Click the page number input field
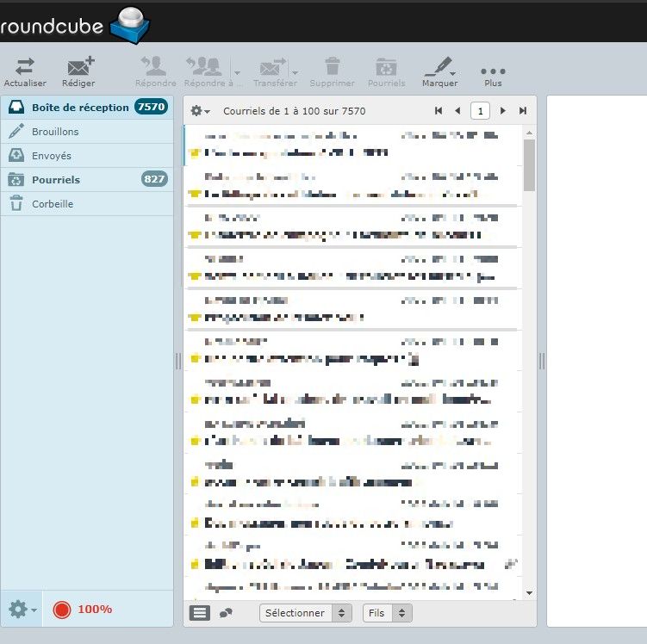Screen dimensions: 647x644 pos(480,110)
